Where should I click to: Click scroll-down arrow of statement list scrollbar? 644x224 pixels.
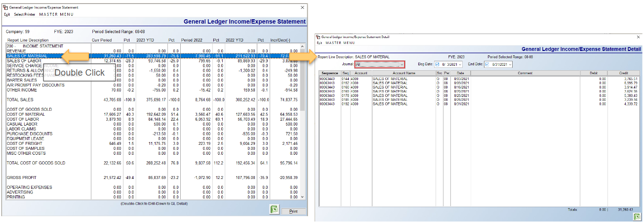click(303, 197)
